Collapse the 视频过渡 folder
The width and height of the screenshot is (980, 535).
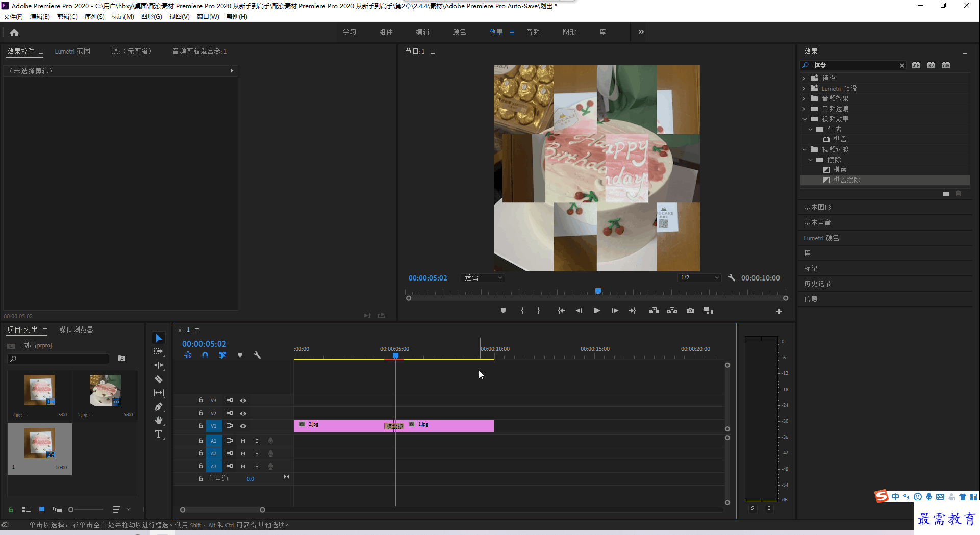click(x=805, y=149)
